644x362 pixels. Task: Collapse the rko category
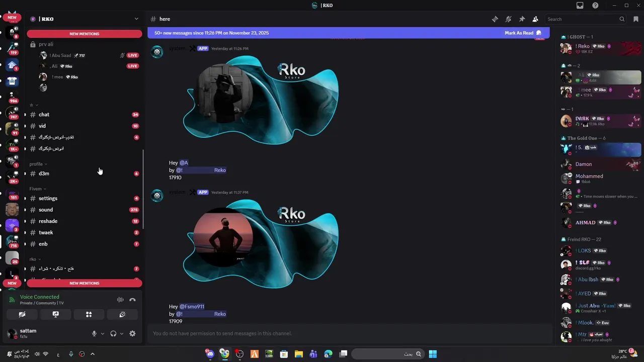tap(35, 259)
